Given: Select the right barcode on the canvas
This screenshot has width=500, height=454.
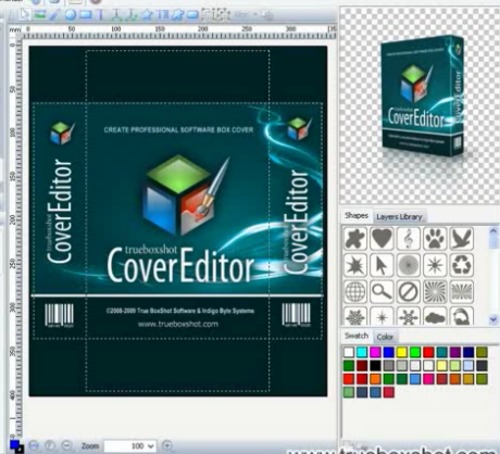Looking at the screenshot, I should [x=296, y=315].
